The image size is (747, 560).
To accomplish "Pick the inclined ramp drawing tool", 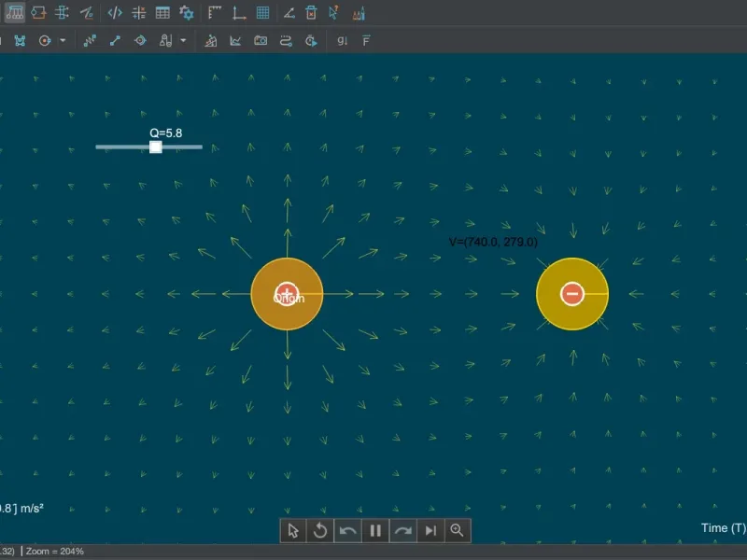I will [x=87, y=13].
